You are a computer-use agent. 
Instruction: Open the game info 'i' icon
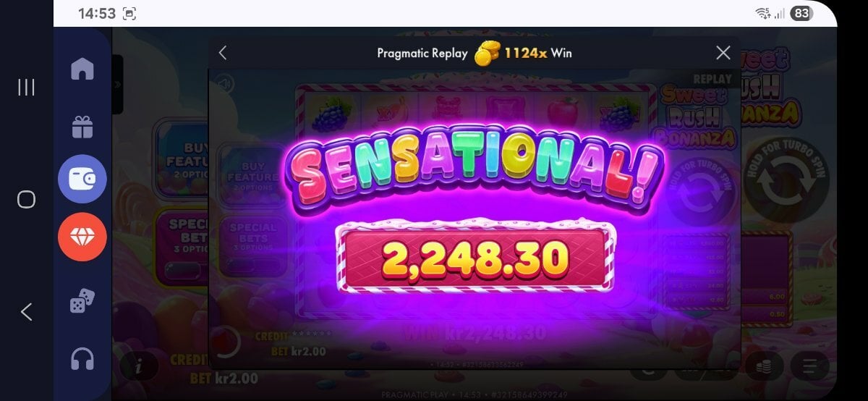tap(137, 367)
